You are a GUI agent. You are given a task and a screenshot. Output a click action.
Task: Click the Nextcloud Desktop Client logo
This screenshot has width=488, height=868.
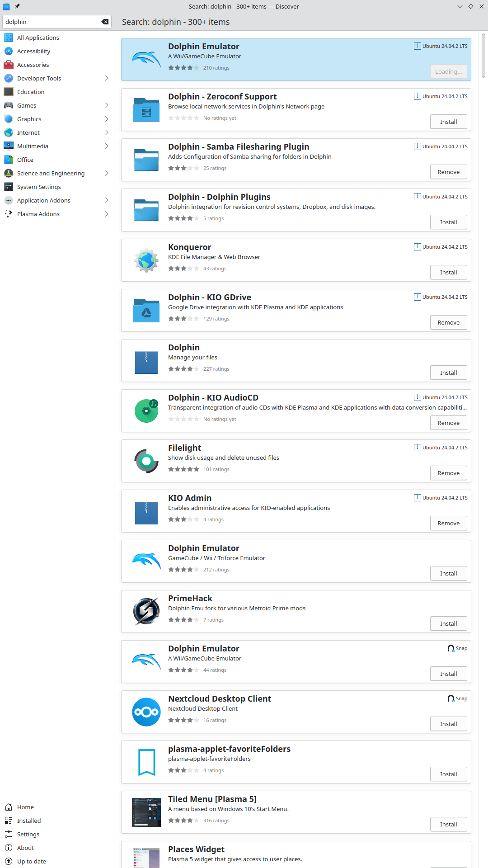point(146,712)
